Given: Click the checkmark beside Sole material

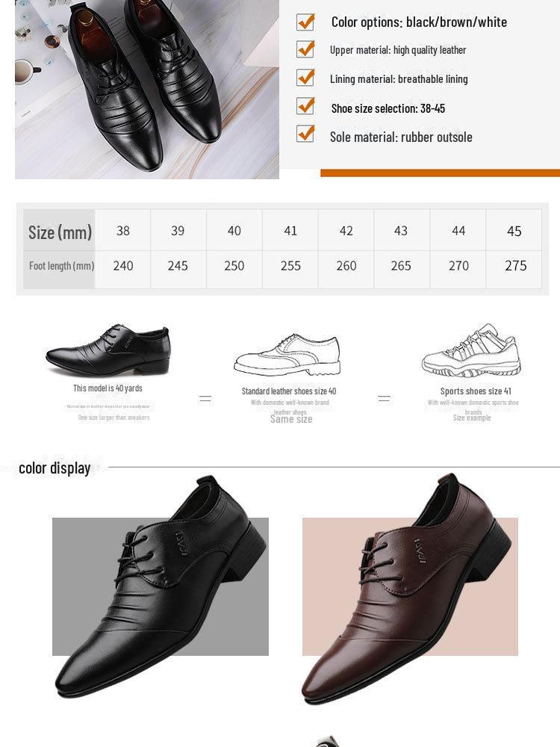Looking at the screenshot, I should pos(305,134).
